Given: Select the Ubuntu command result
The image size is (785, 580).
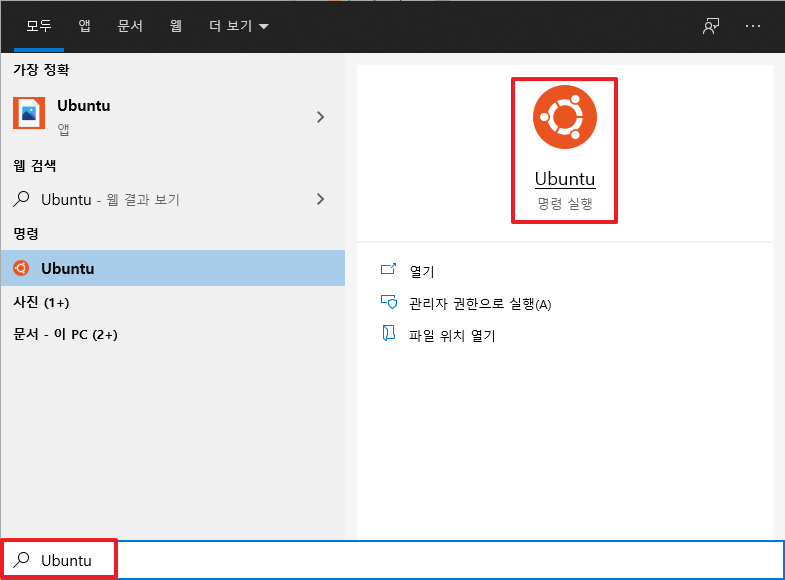Looking at the screenshot, I should tap(173, 268).
